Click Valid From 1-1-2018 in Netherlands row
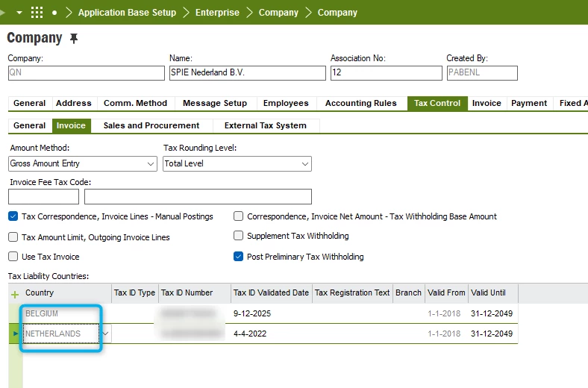This screenshot has width=588, height=388. (444, 334)
